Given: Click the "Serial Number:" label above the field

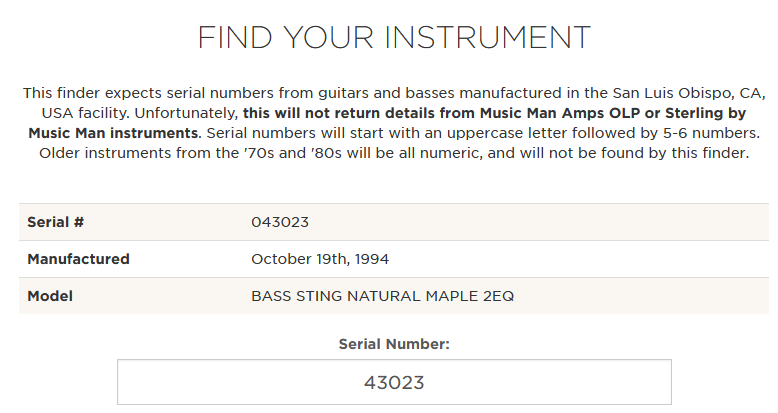Looking at the screenshot, I should (394, 344).
